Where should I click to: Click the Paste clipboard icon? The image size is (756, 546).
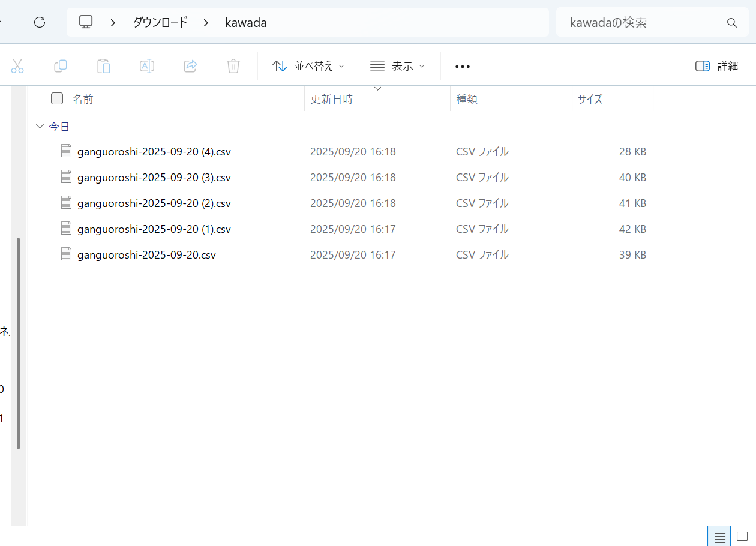[104, 66]
